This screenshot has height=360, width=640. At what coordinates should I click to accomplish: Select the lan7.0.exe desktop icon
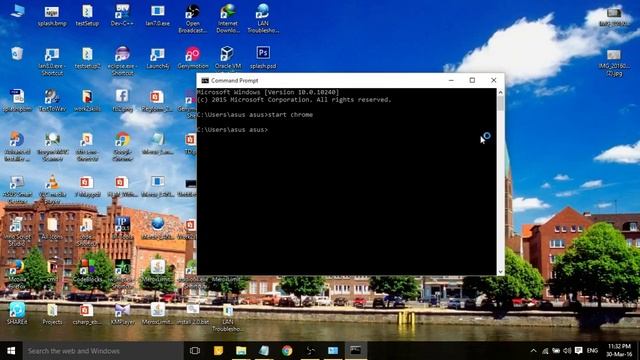point(158,16)
